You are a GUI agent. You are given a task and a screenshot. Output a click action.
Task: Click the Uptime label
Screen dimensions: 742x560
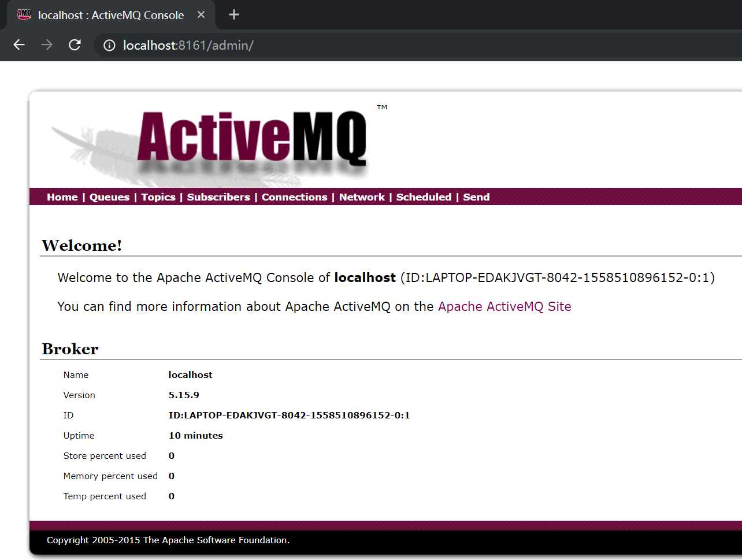(79, 436)
